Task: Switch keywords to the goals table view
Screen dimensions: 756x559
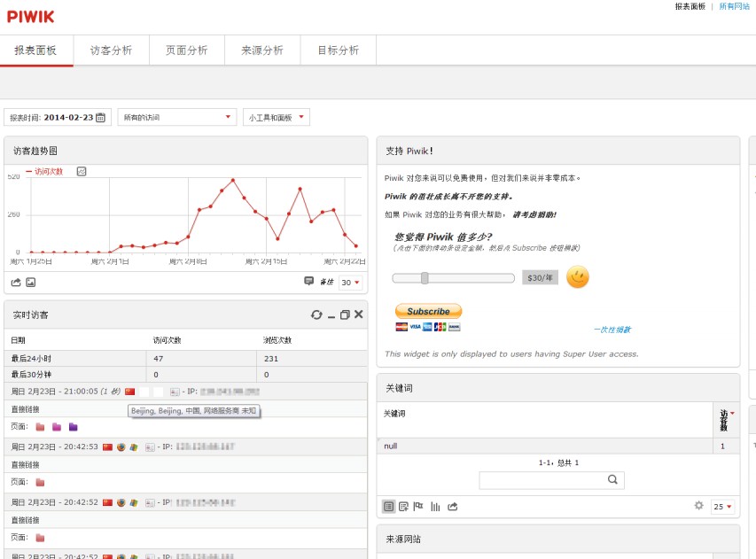Action: tap(418, 506)
